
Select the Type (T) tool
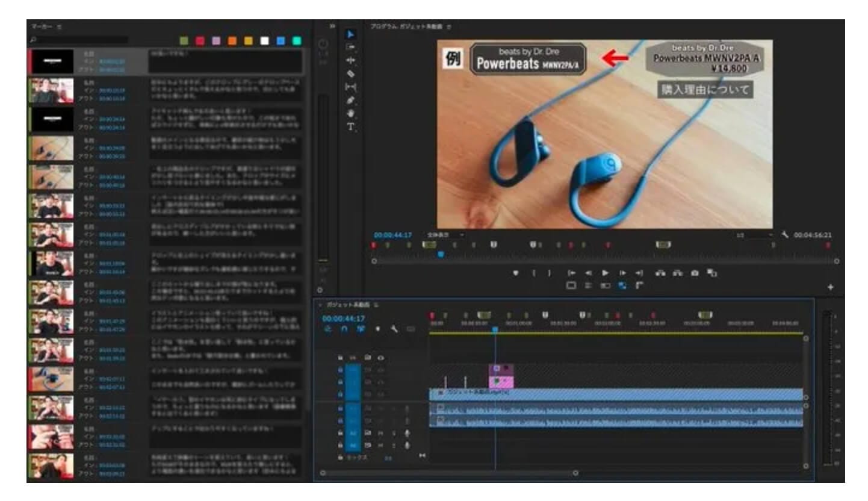point(351,127)
